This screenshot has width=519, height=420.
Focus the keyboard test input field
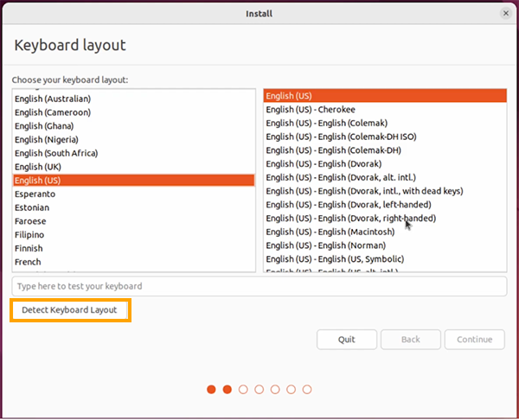pos(259,286)
